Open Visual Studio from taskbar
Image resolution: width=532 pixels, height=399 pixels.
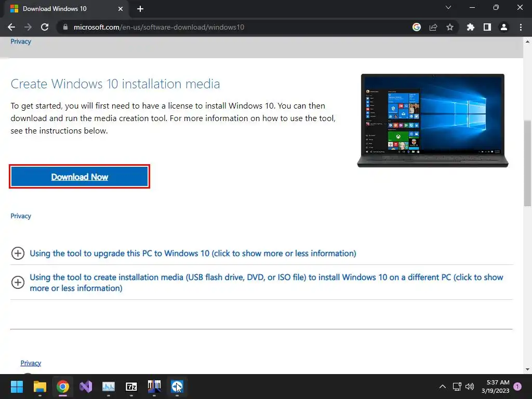coord(86,387)
